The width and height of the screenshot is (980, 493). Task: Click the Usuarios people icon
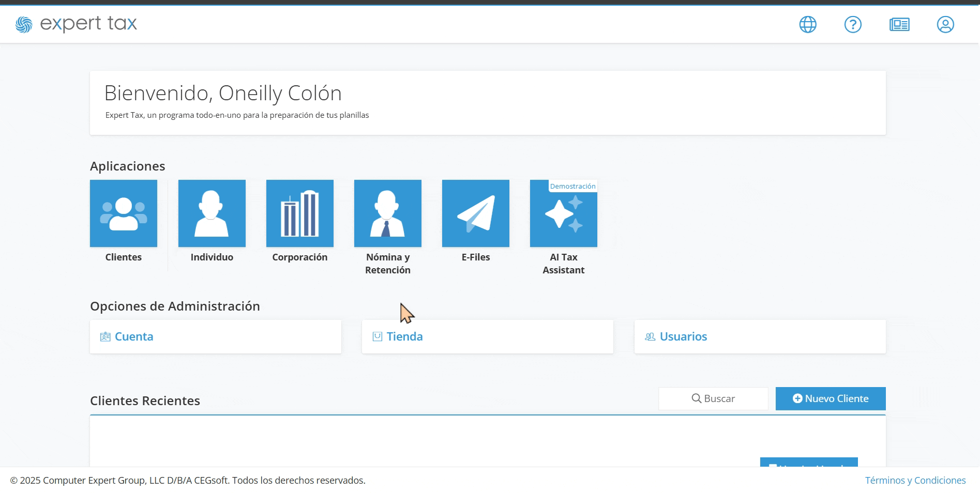click(x=650, y=337)
